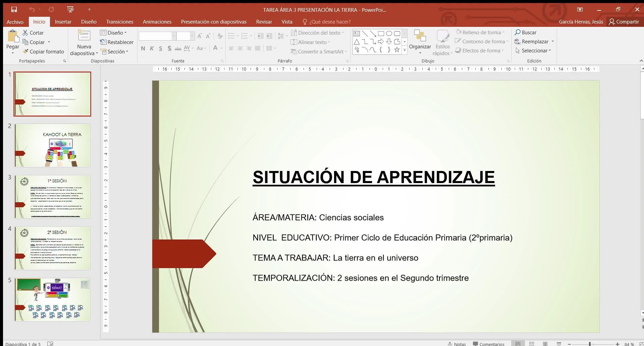Click Restablecer to reset slide

[117, 42]
